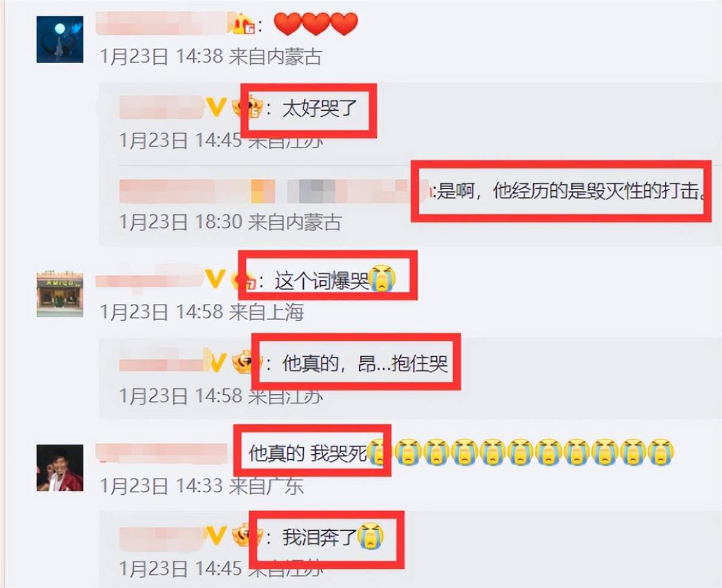Click the yellow V badge on 这个词爆哭 comment

point(215,279)
